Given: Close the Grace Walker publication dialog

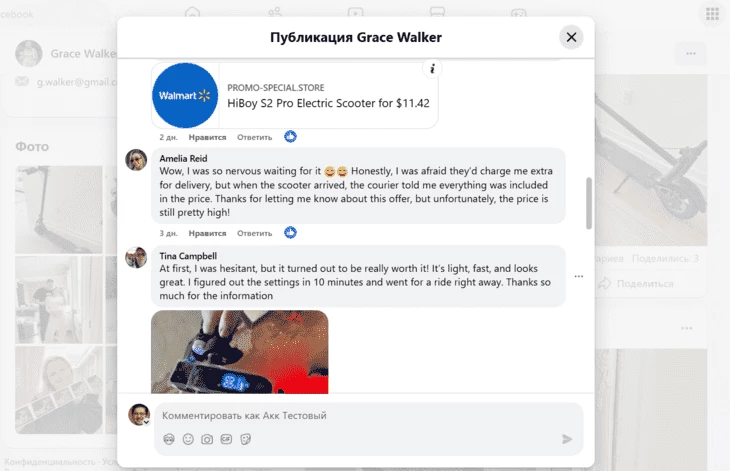Looking at the screenshot, I should [571, 37].
